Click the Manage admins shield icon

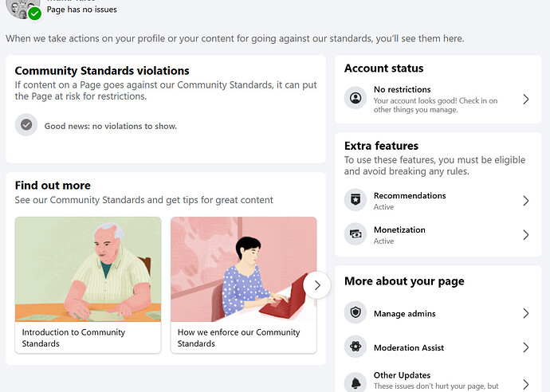pos(356,312)
